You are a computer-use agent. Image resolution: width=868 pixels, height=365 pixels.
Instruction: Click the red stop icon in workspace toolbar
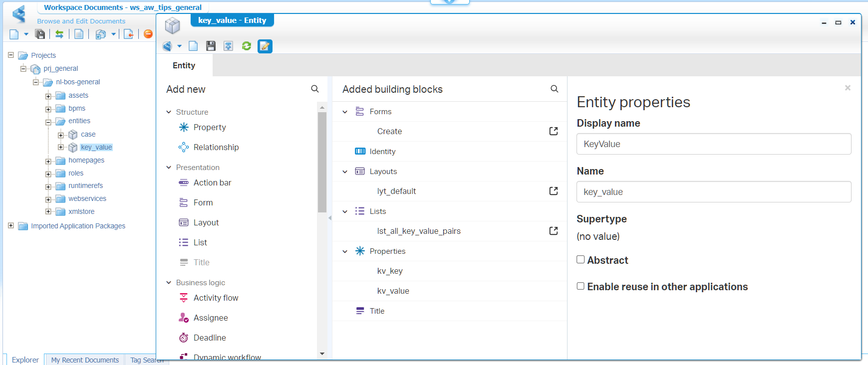coord(148,34)
